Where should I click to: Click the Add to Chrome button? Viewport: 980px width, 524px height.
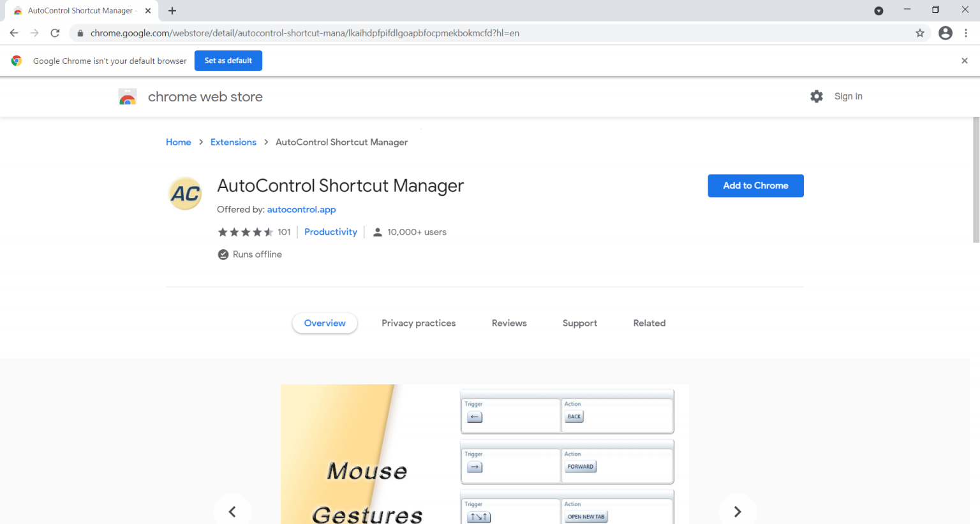pos(755,186)
